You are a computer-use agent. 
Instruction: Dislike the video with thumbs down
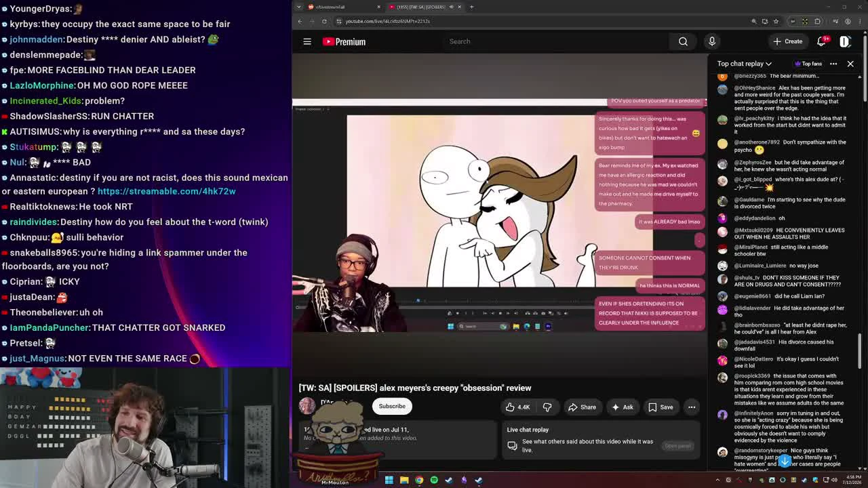[547, 407]
